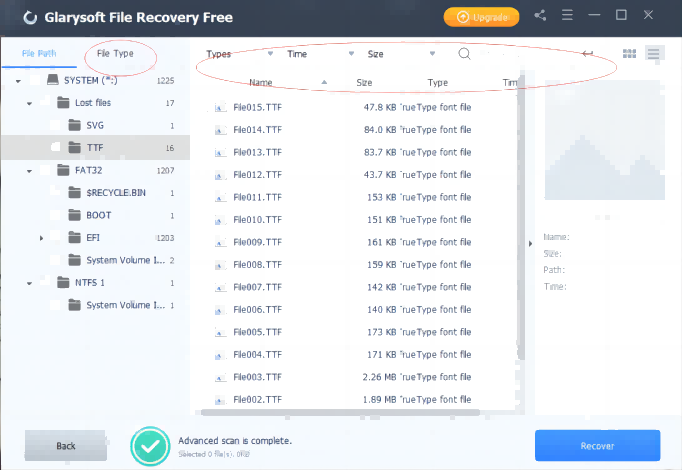682x470 pixels.
Task: Sort the list by Type column
Action: coord(438,83)
